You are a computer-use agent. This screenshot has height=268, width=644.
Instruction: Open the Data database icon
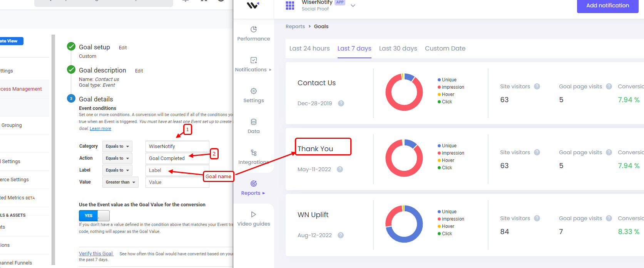[x=254, y=122]
